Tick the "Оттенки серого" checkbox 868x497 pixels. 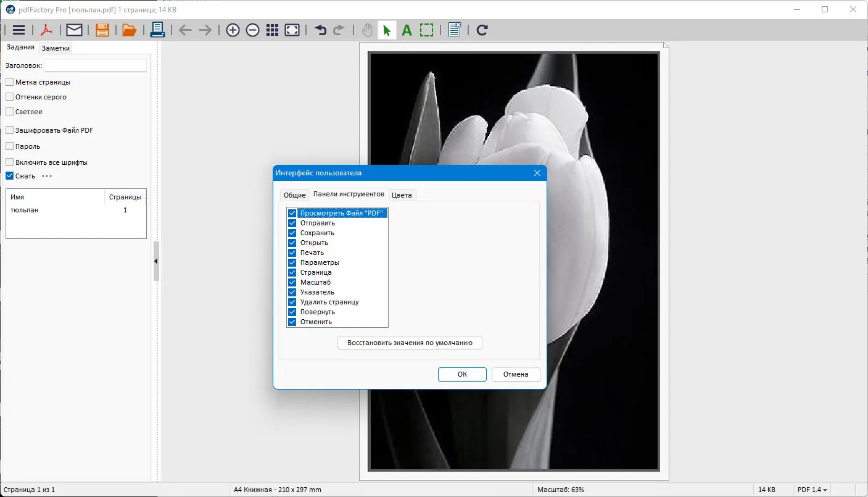click(x=10, y=97)
